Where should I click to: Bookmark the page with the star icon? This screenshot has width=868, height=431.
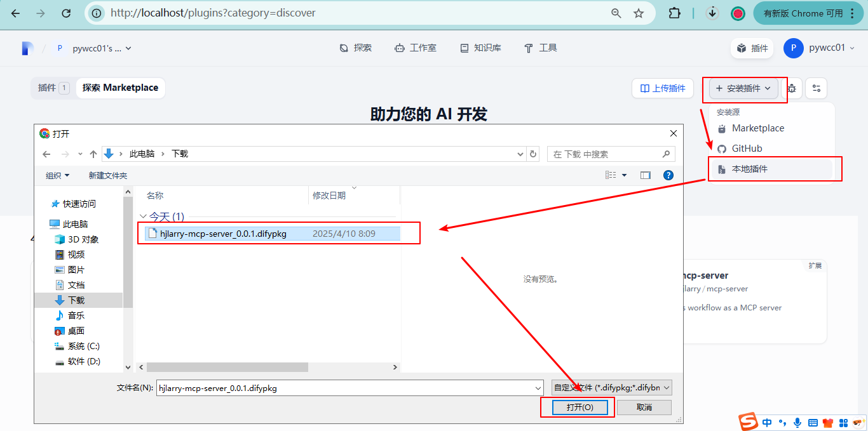click(x=639, y=13)
